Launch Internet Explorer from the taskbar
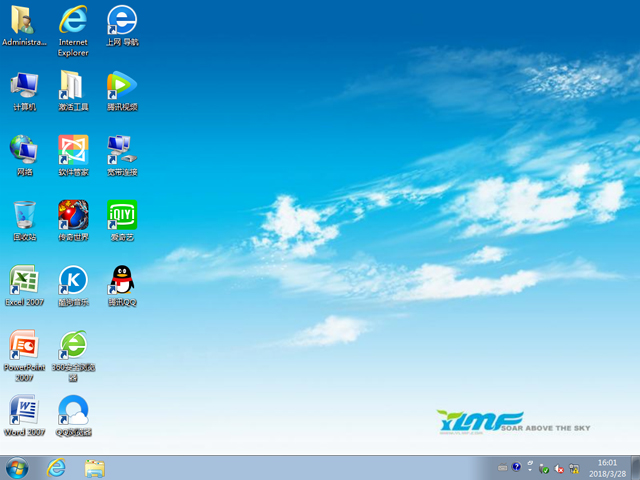The width and height of the screenshot is (640, 480). (56, 467)
